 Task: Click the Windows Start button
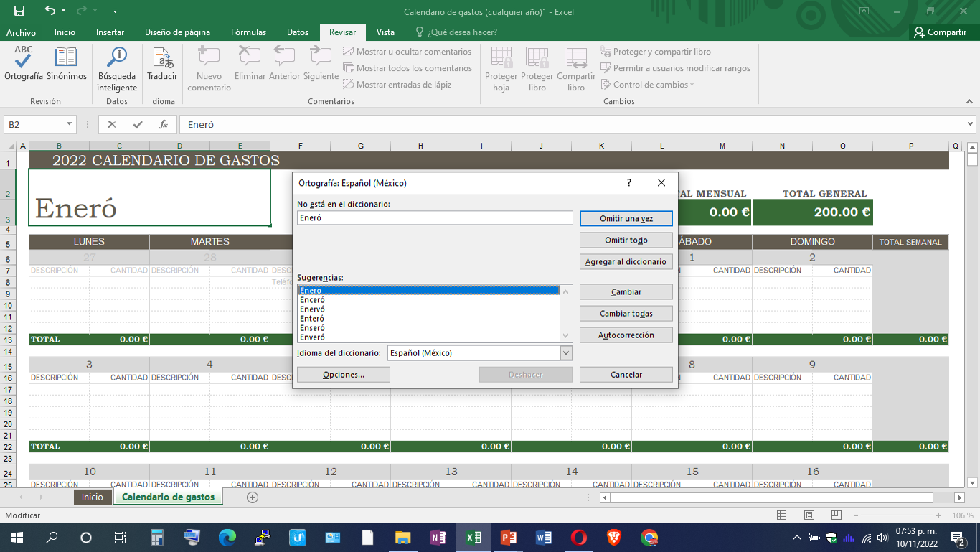point(17,537)
